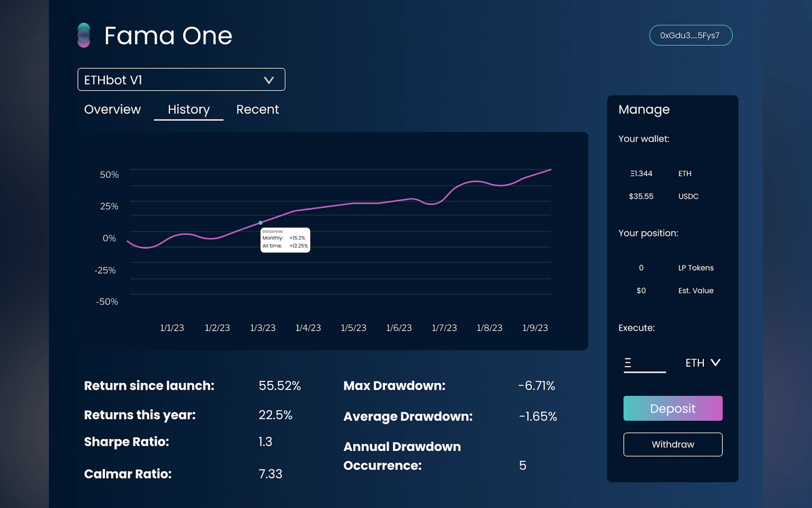
Task: Click the ETH currency chevron arrow
Action: [x=715, y=362]
